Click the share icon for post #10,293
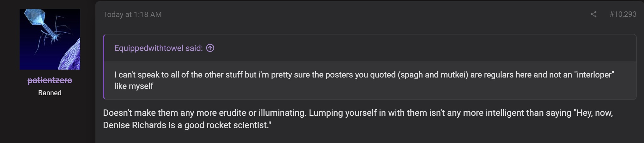This screenshot has height=143, width=644. click(x=593, y=14)
